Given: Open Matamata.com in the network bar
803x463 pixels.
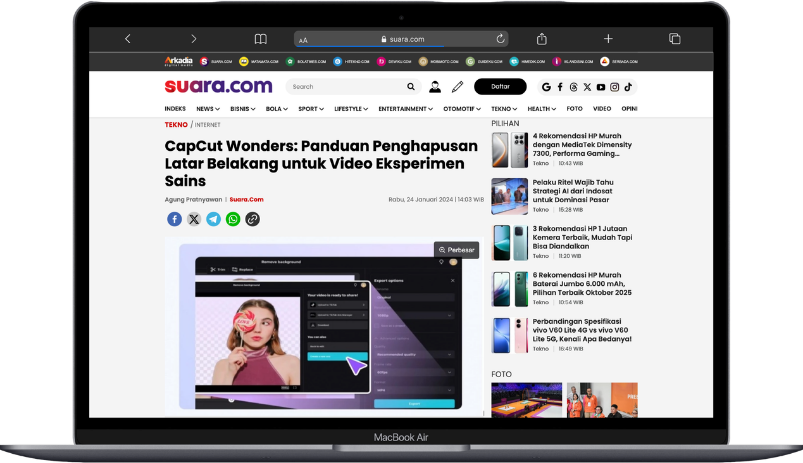Looking at the screenshot, I should (259, 61).
